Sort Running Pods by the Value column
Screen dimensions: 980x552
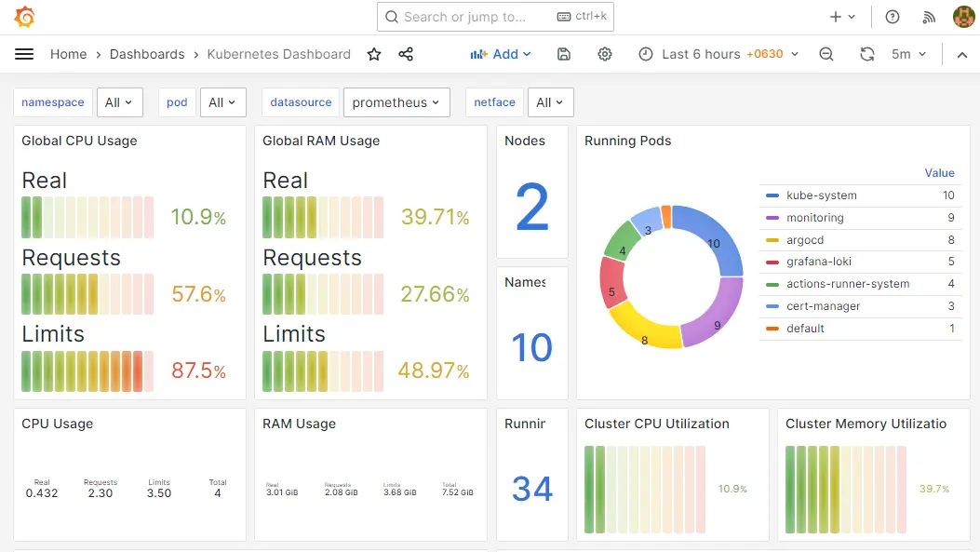click(940, 173)
